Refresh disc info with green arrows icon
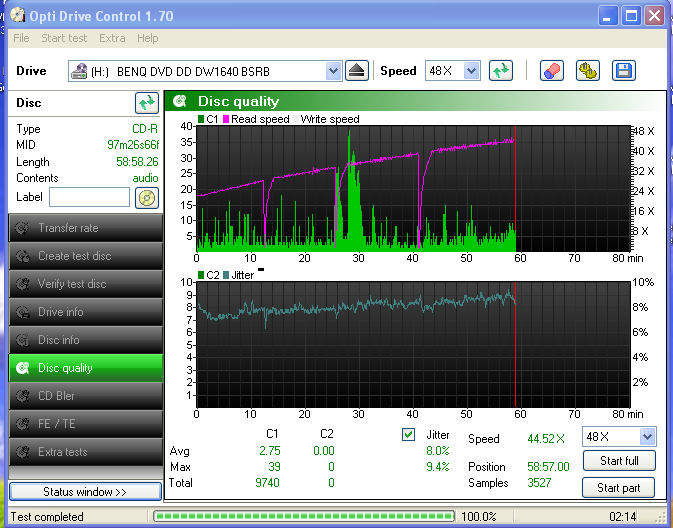Screen dimensions: 673x528 pos(147,103)
